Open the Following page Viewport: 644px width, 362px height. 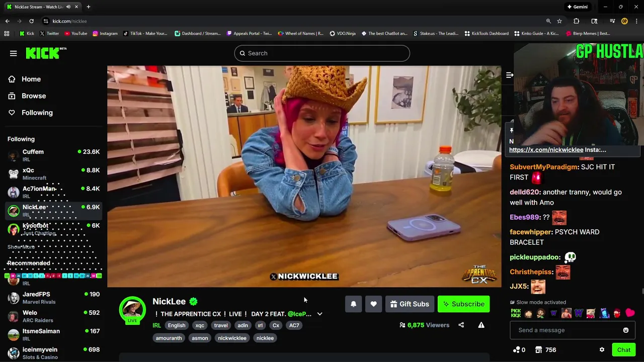point(30,113)
